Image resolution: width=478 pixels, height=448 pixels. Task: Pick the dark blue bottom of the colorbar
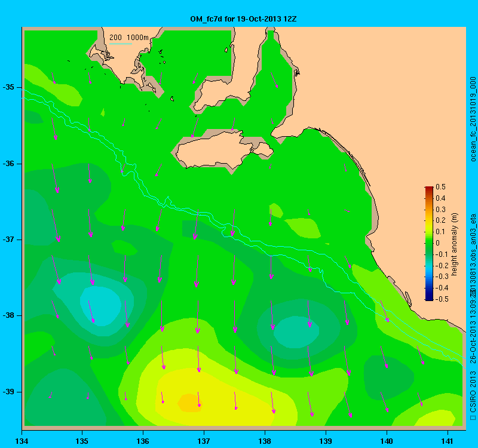point(429,297)
